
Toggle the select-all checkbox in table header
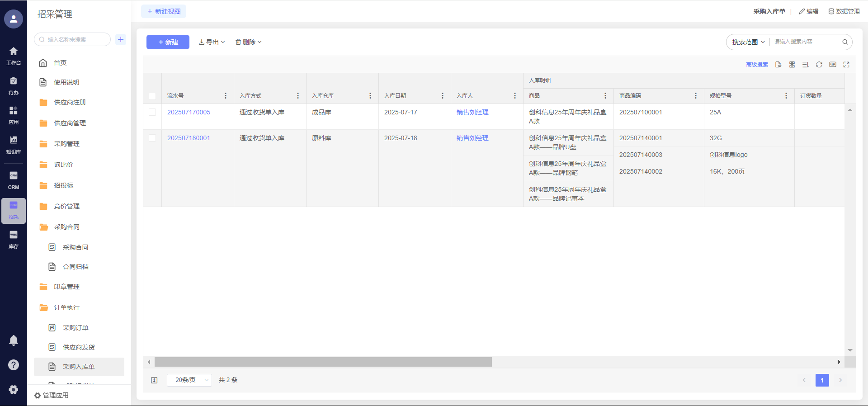pos(152,96)
